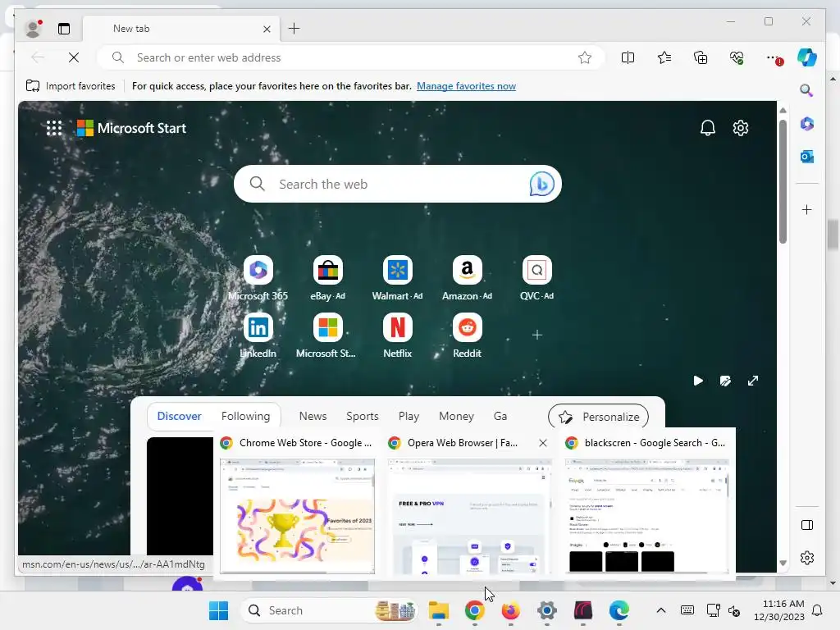Select the Play tab
840x630 pixels.
click(x=409, y=416)
